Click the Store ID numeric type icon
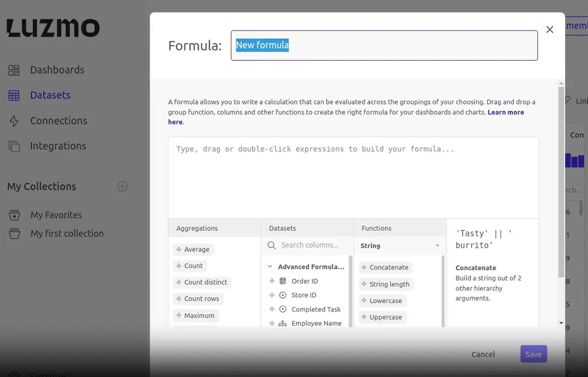Screen dimensions: 588x377 [x=283, y=295]
